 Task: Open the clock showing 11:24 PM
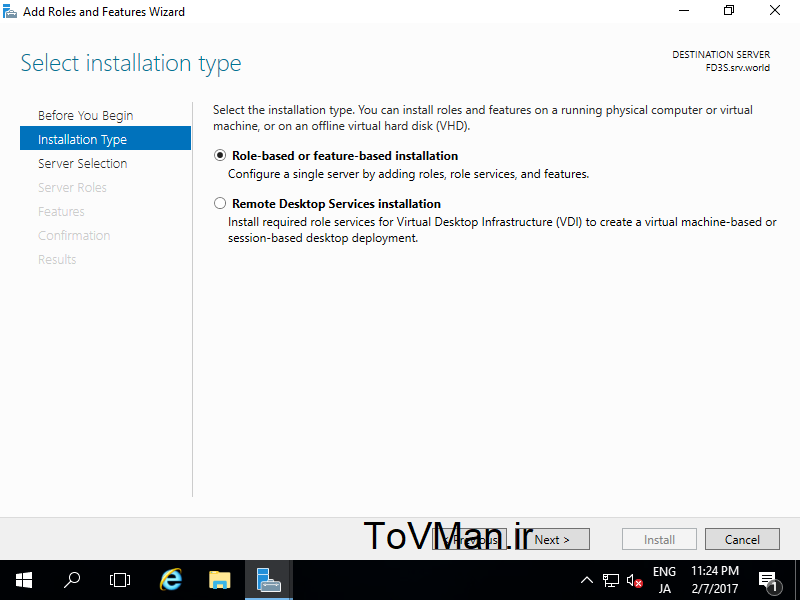tap(715, 580)
